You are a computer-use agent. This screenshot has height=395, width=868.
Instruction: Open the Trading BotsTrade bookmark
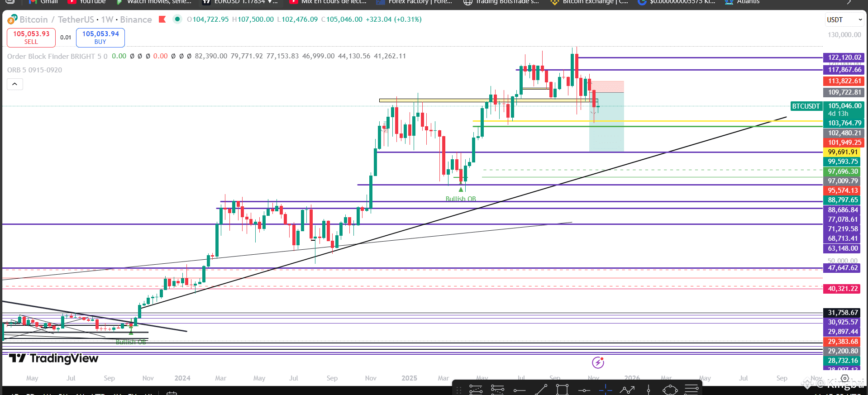(x=501, y=2)
